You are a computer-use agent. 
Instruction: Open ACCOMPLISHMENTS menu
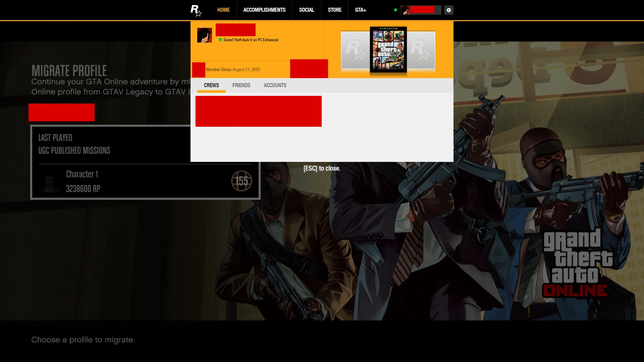(264, 10)
